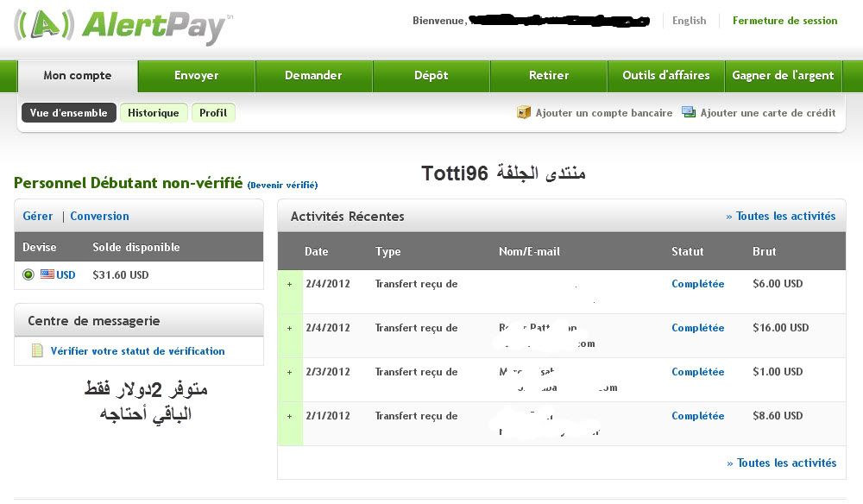
Task: Click the bank account box icon
Action: click(x=524, y=112)
